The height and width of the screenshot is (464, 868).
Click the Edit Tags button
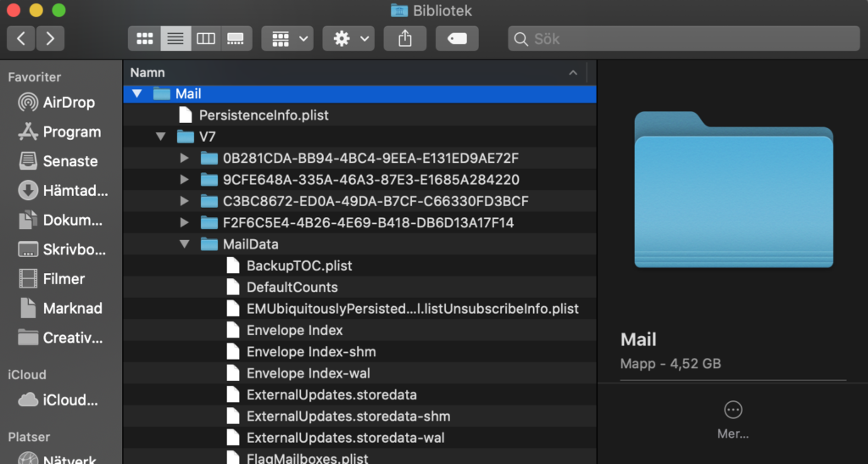[x=457, y=39]
